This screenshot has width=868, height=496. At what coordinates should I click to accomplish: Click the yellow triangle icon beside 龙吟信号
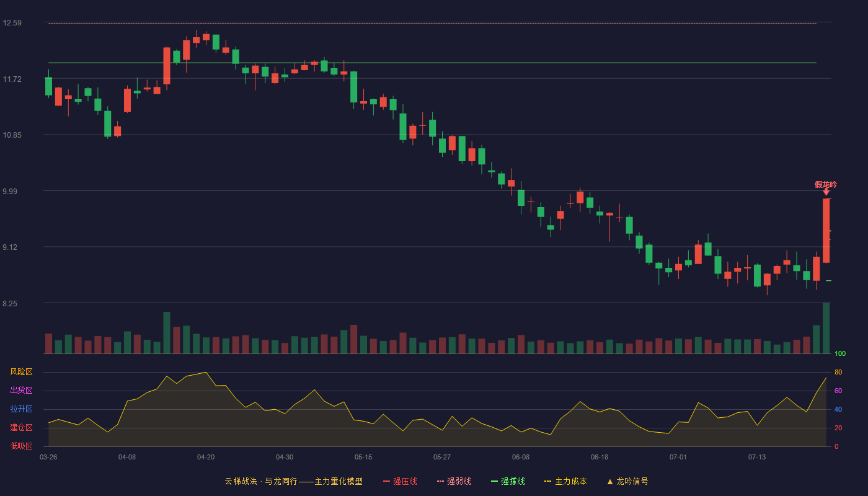[x=610, y=481]
